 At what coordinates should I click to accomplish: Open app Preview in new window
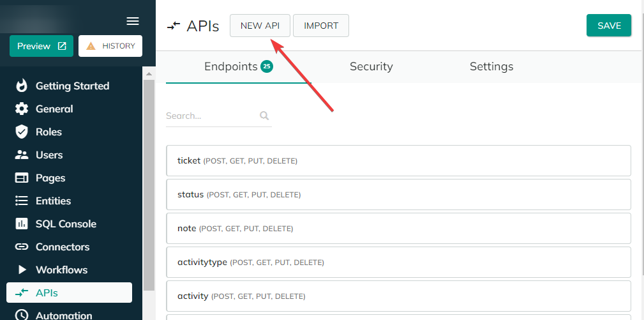click(x=41, y=46)
